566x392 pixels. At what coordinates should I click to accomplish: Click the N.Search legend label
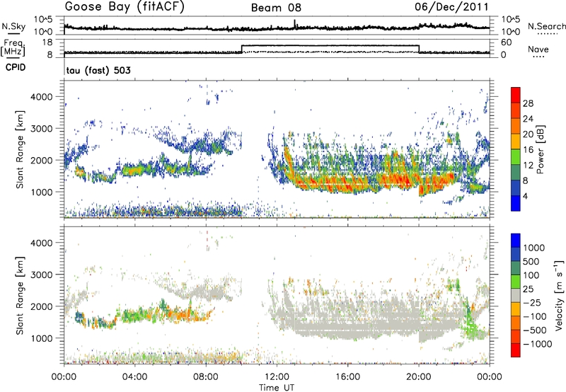[x=546, y=26]
